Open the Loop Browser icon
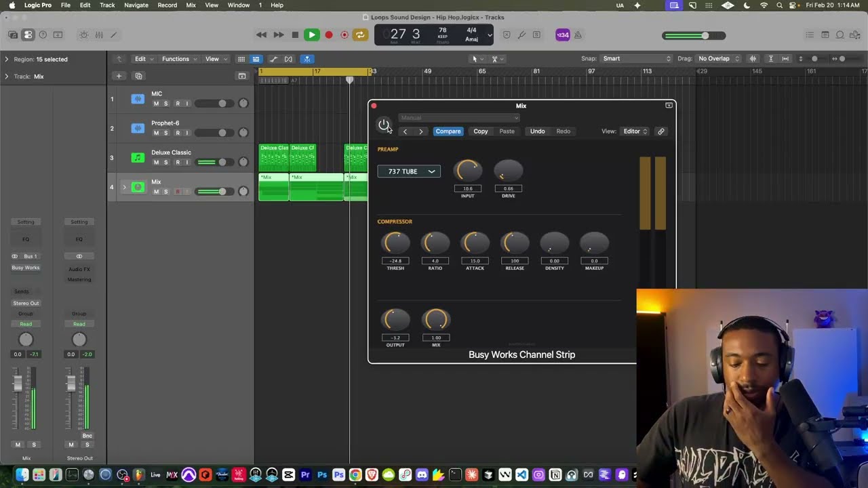 coord(840,35)
